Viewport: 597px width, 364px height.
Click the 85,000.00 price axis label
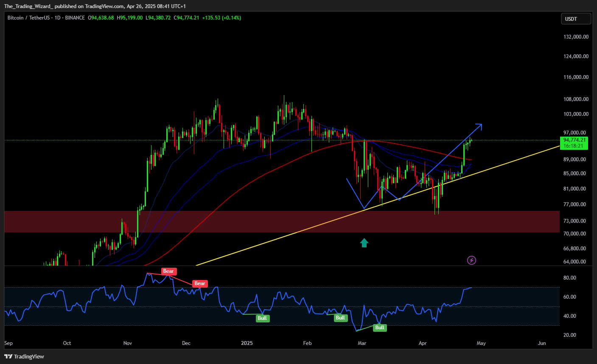coord(575,174)
